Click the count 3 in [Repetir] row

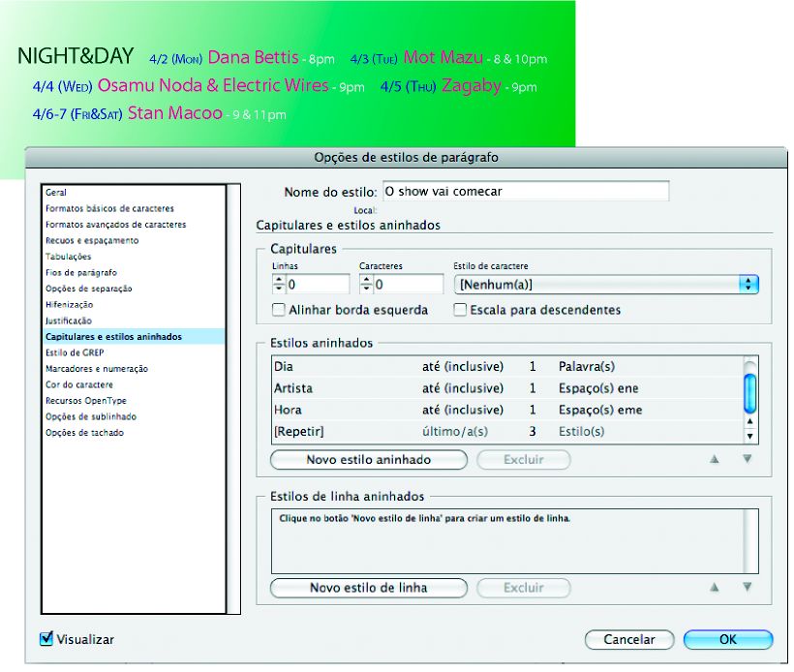[x=533, y=432]
